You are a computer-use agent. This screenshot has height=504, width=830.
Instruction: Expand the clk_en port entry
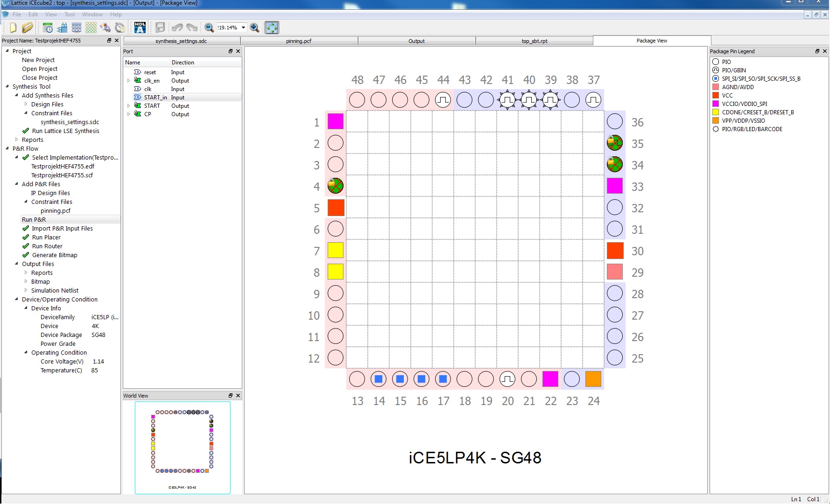(129, 81)
